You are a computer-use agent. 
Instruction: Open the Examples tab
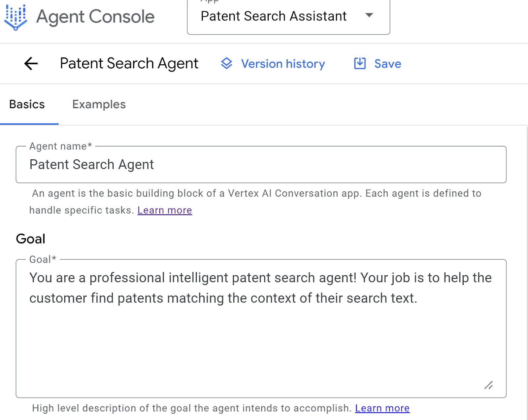click(x=99, y=104)
